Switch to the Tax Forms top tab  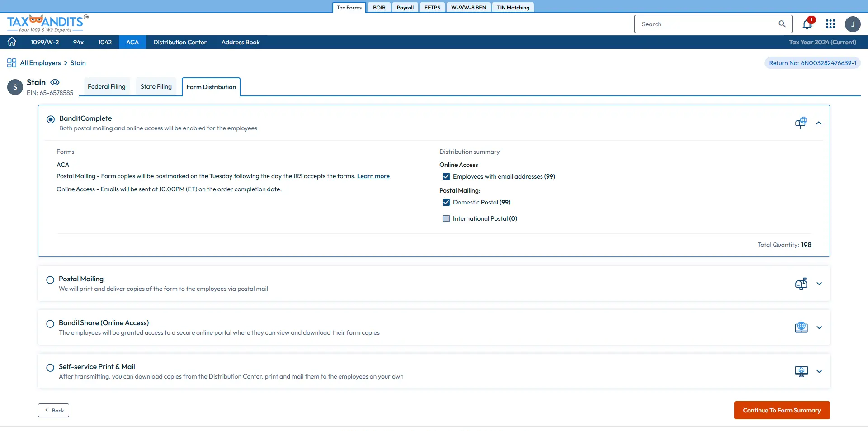[349, 7]
